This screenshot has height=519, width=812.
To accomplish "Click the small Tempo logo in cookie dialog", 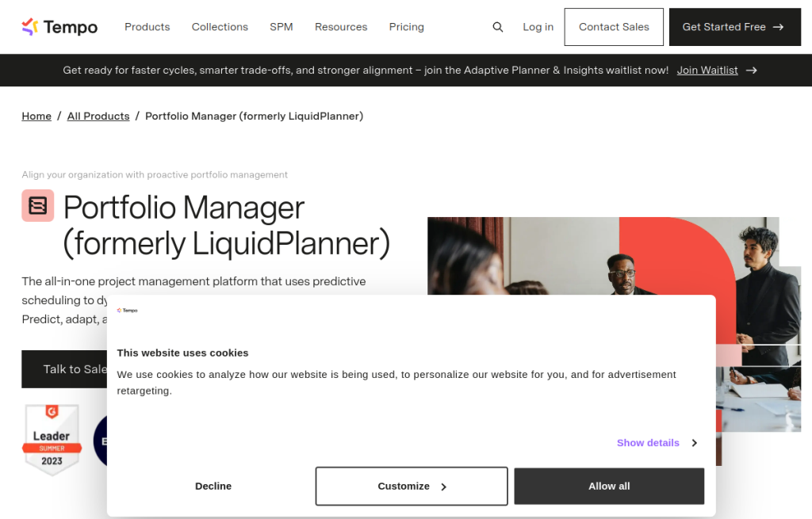I will 128,310.
